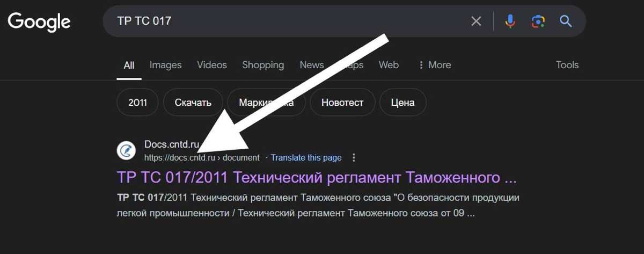
Task: Click the Translate this page link
Action: point(306,158)
